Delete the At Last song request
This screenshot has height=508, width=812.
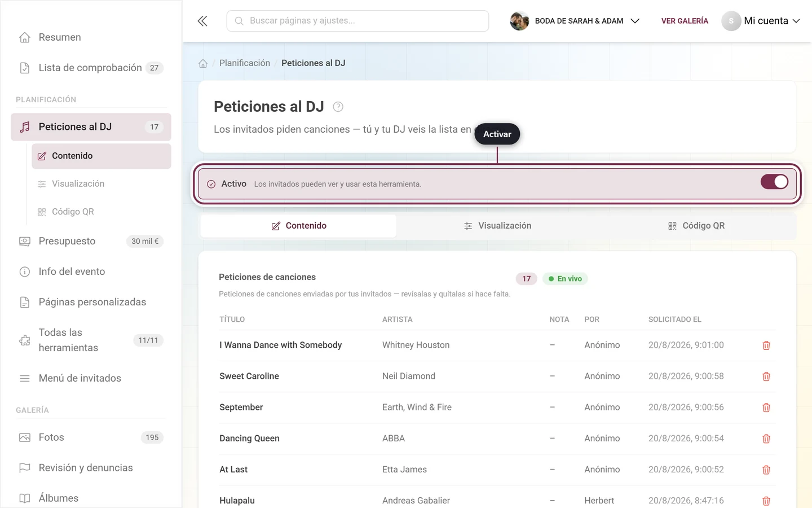tap(766, 470)
